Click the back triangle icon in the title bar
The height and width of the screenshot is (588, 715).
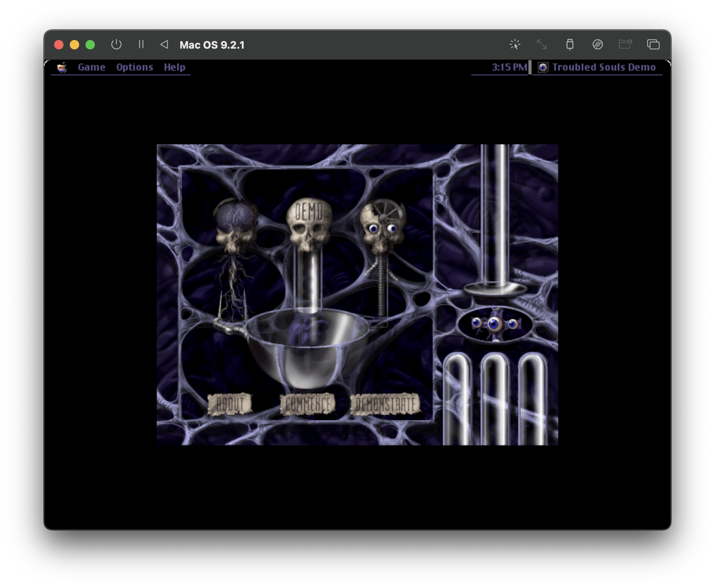[164, 44]
